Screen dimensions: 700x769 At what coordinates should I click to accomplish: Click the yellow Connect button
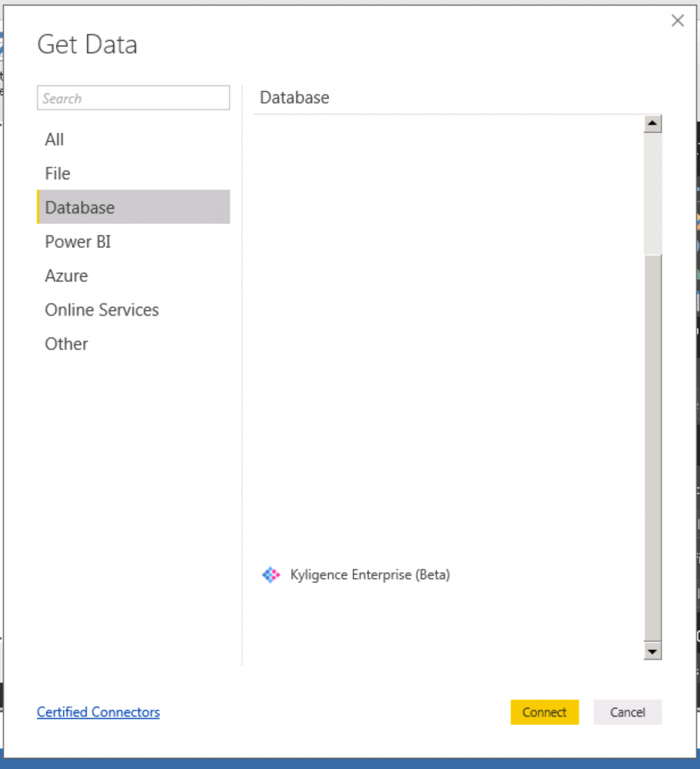coord(545,712)
